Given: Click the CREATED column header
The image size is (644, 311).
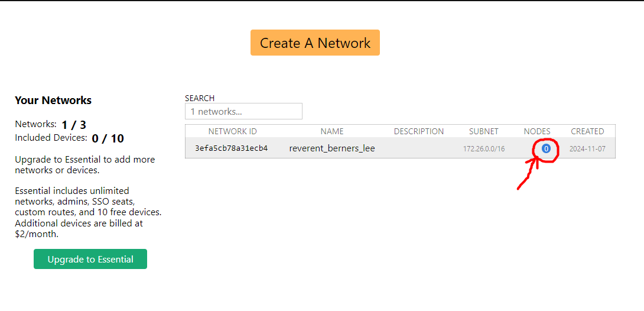Looking at the screenshot, I should point(587,131).
